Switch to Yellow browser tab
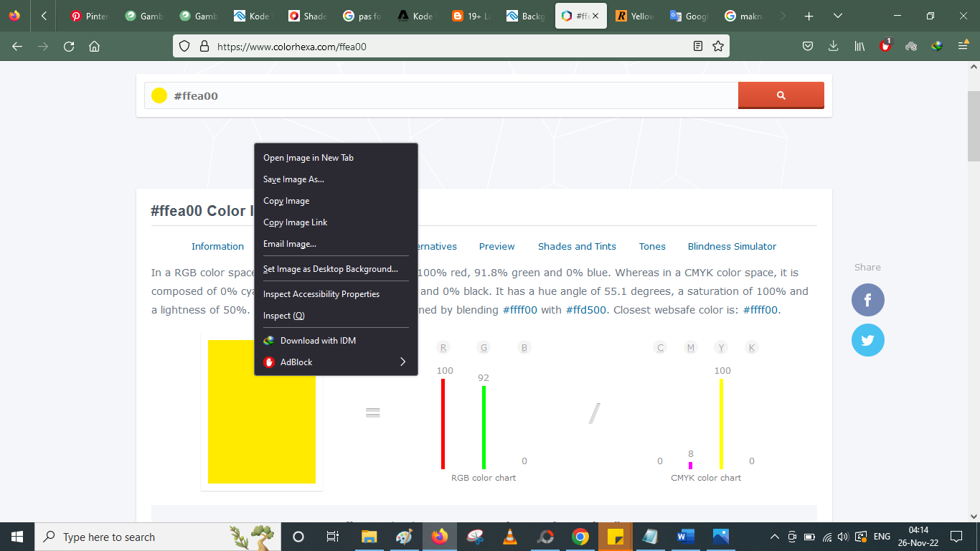 pos(635,16)
